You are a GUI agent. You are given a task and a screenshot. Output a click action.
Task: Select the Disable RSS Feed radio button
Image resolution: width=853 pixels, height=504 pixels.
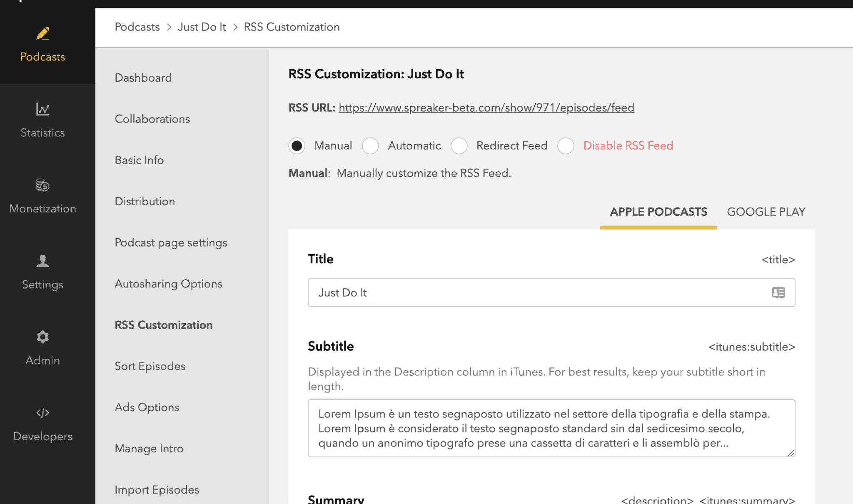566,146
